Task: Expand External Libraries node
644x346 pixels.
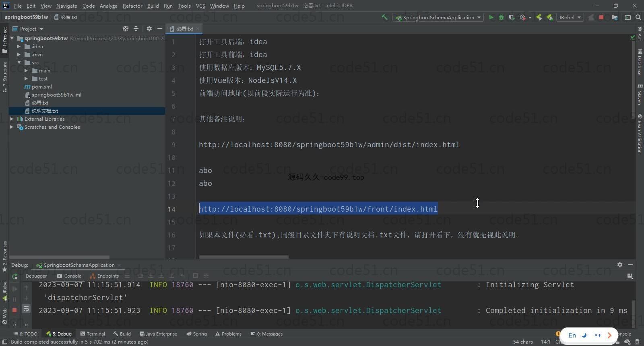Action: coord(12,119)
